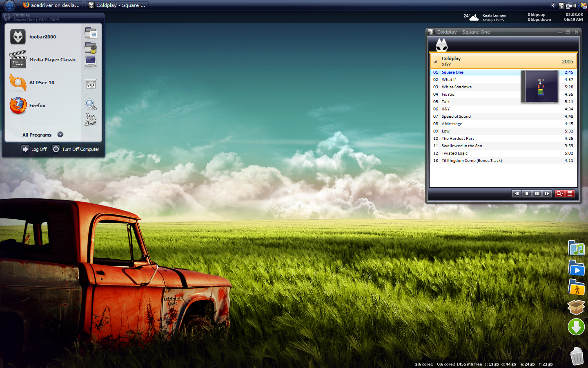This screenshot has width=588, height=368.
Task: Open the Videos folder dock icon
Action: (x=576, y=268)
